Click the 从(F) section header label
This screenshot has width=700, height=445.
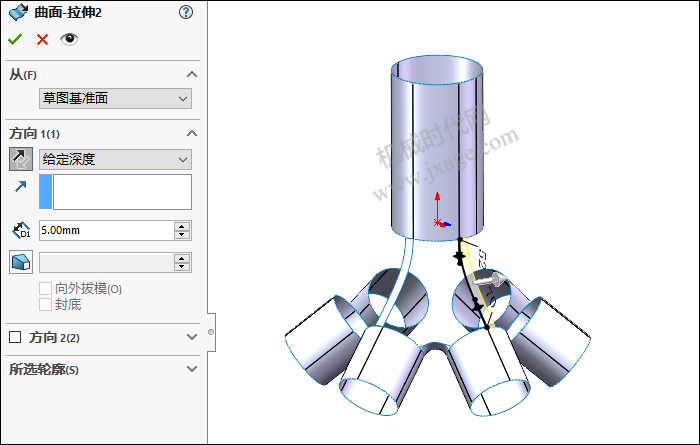(x=23, y=75)
